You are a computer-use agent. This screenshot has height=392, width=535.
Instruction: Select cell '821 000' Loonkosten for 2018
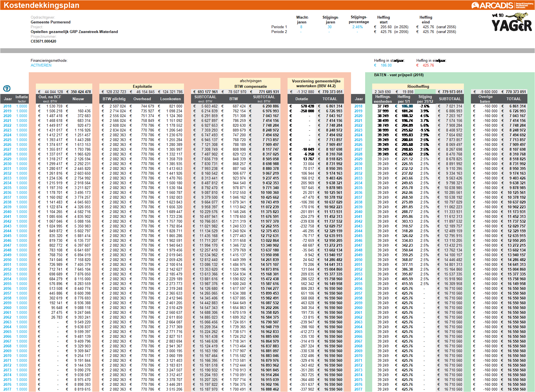[x=176, y=106]
